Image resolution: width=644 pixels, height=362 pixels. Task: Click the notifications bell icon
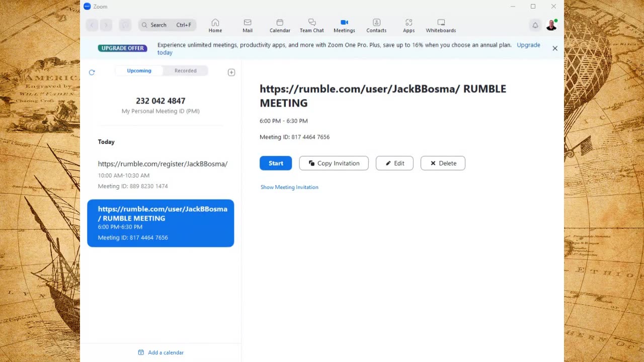coord(535,25)
